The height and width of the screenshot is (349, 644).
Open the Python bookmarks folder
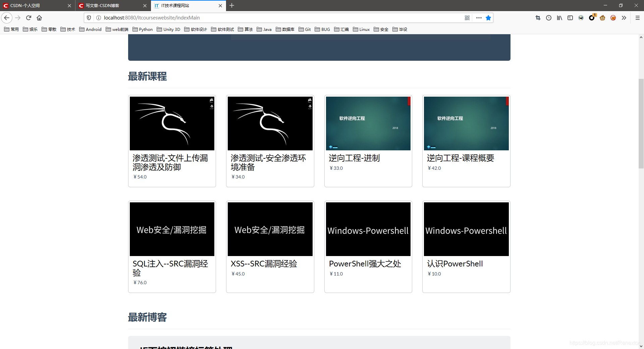click(143, 29)
